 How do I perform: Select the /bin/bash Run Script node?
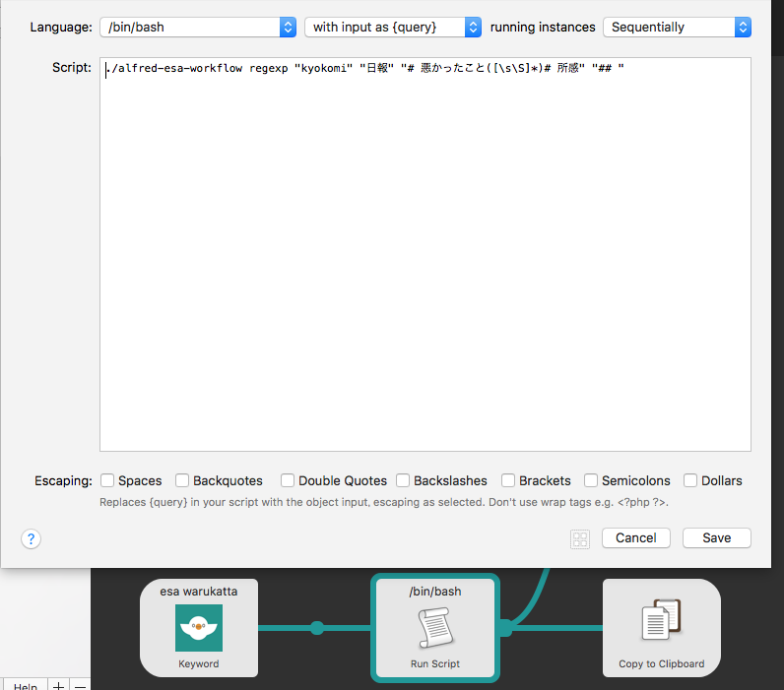pyautogui.click(x=435, y=628)
